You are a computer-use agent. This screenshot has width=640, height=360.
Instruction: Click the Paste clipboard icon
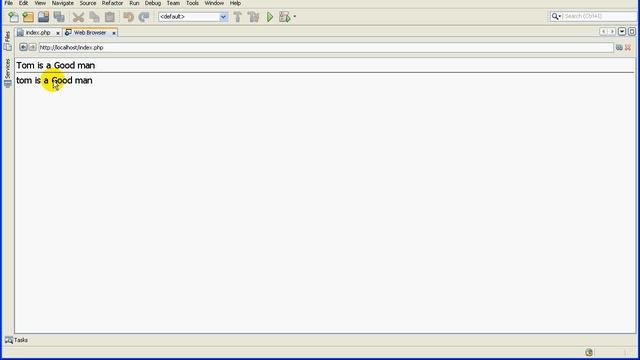110,17
